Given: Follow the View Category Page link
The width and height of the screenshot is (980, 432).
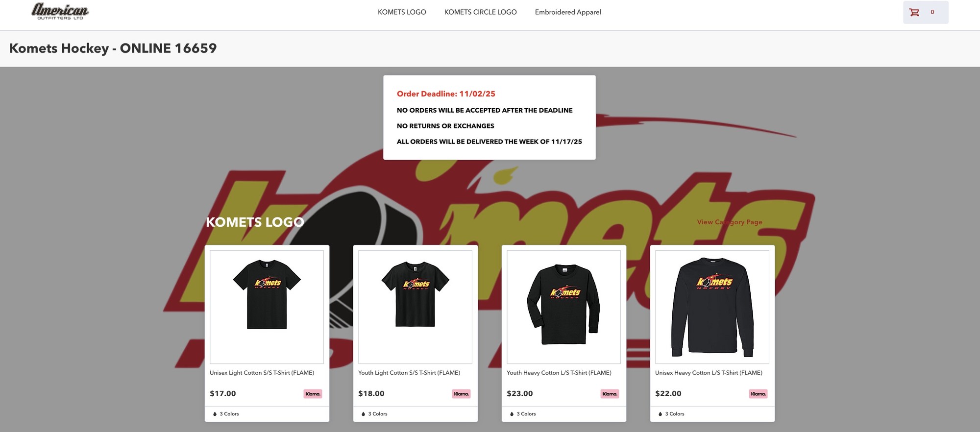Looking at the screenshot, I should (x=730, y=222).
